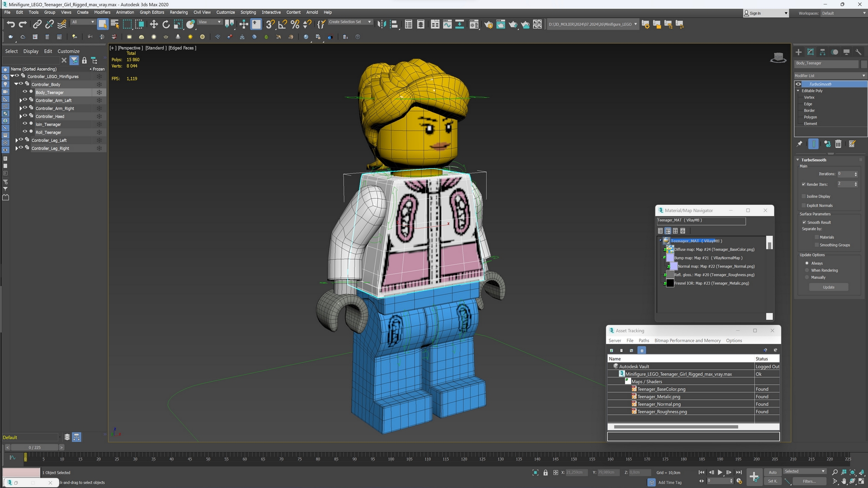This screenshot has height=488, width=868.
Task: Click the Asset Tracking horizontal scrollbar
Action: tap(675, 427)
